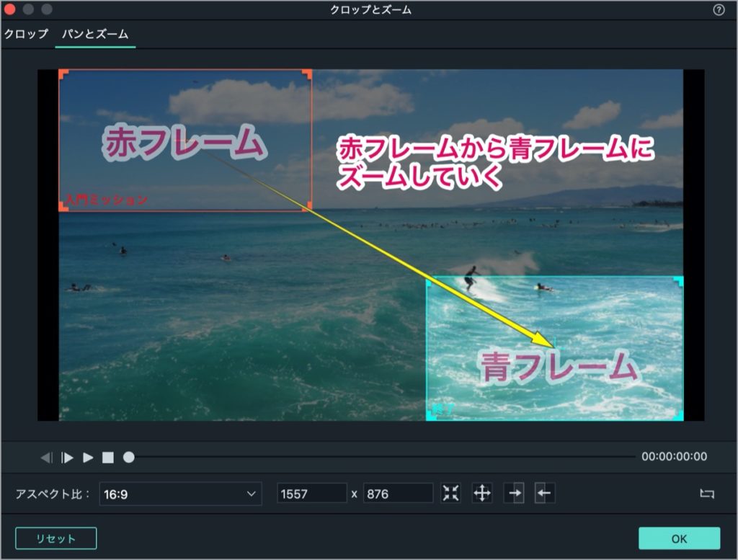Click the height field showing 876
738x560 pixels.
point(398,494)
